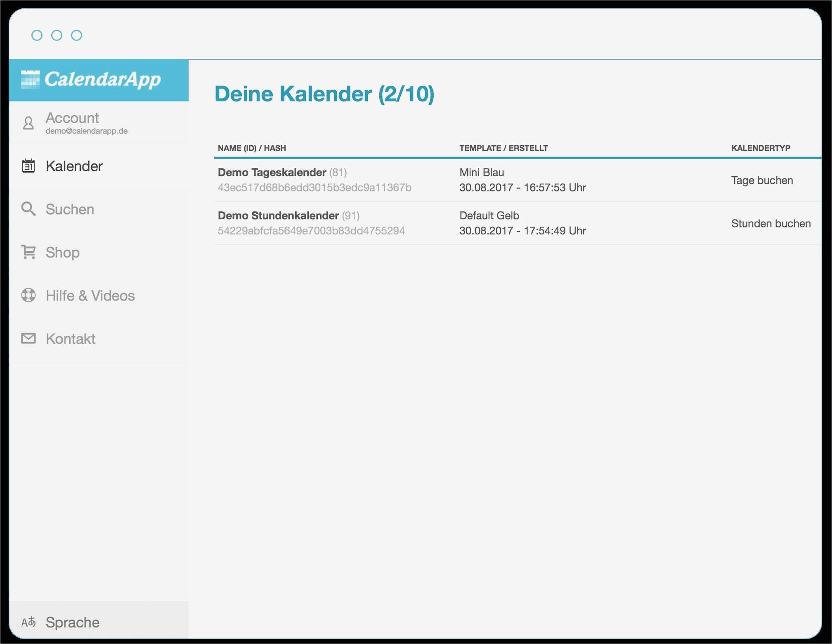
Task: Open the Demo Stundenkalender entry
Action: click(x=278, y=215)
